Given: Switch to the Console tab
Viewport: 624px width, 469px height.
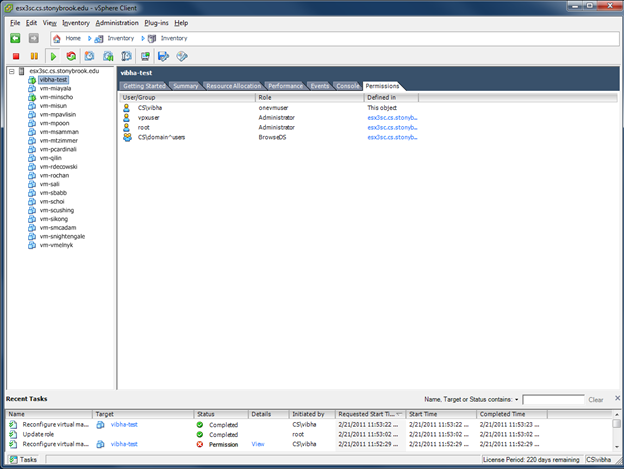Looking at the screenshot, I should (348, 86).
